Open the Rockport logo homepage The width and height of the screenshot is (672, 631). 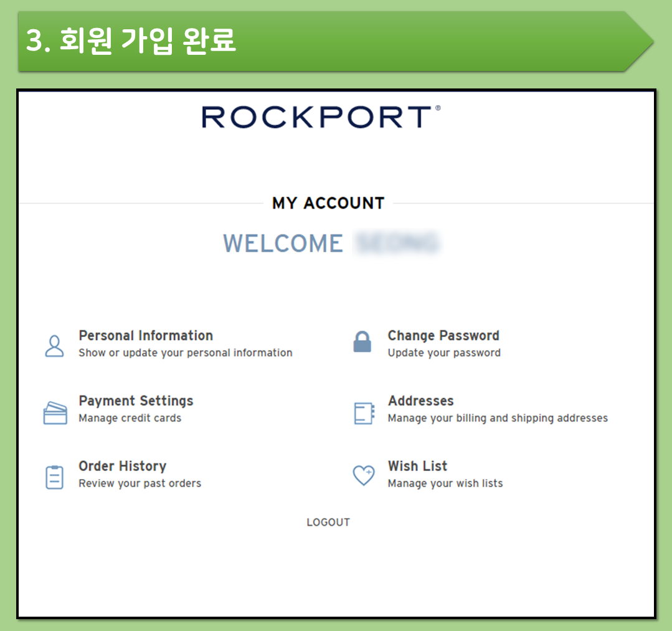[321, 117]
